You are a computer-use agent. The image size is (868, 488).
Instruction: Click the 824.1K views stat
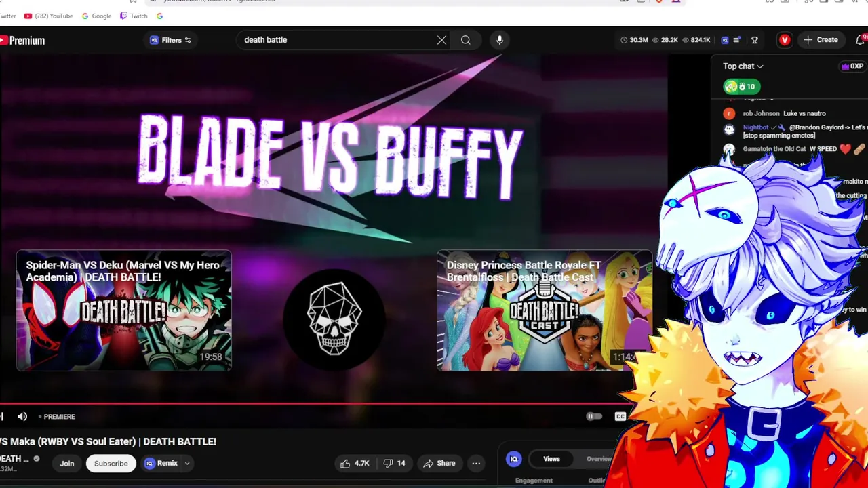tap(696, 40)
